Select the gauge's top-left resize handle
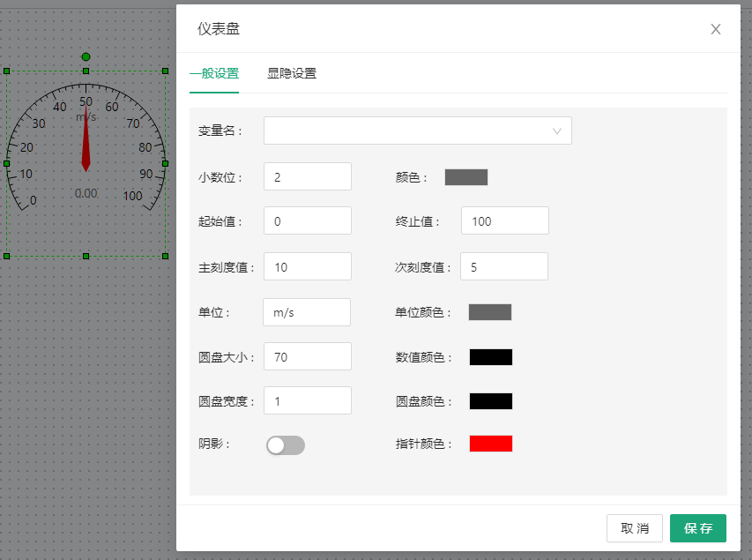Screen dimensions: 752x560 pos(6,71)
